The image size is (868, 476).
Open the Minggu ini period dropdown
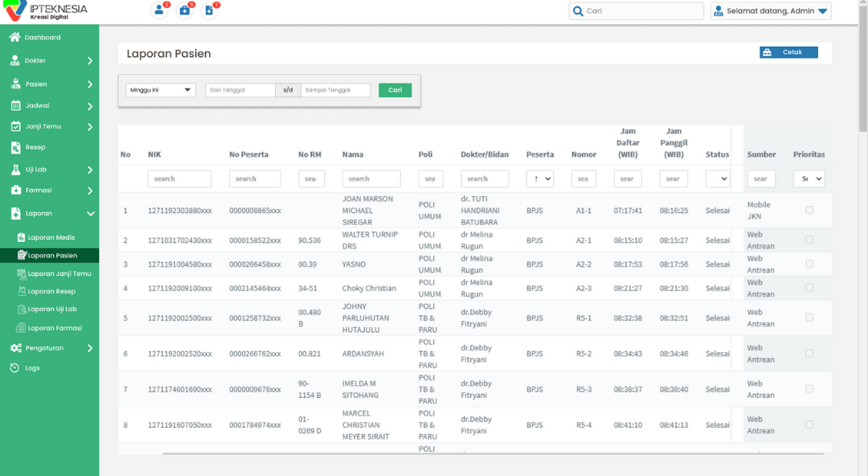[161, 90]
